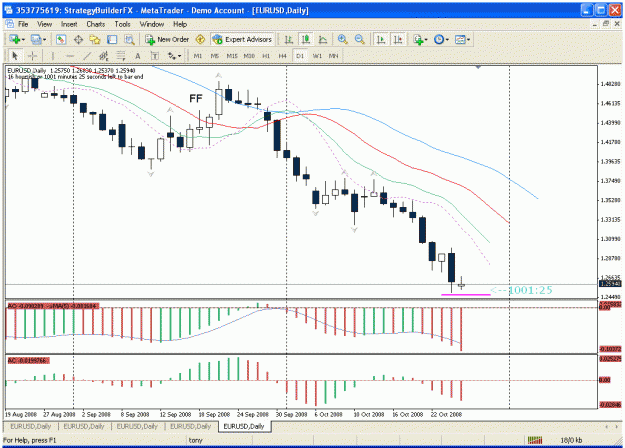
Task: Switch to MN monthly timeframe
Action: [334, 56]
